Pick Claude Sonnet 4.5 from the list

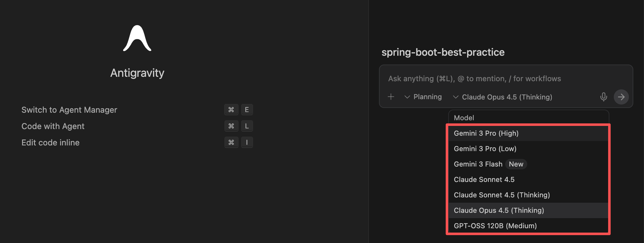coord(484,179)
